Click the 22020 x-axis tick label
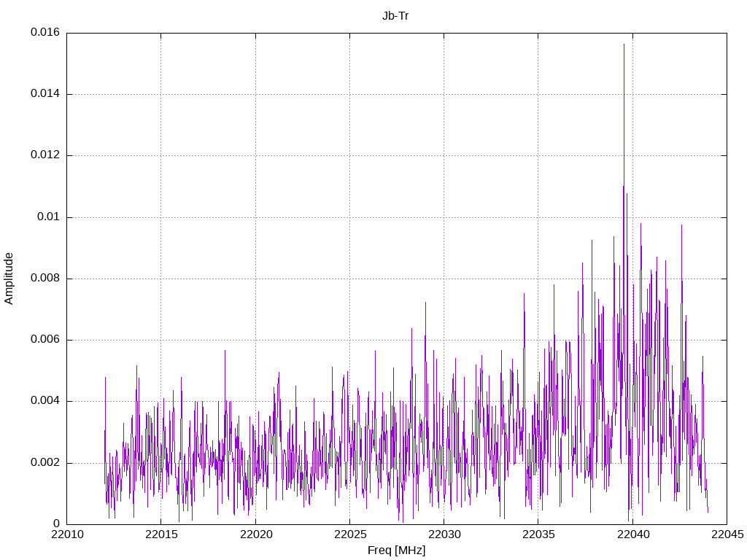 click(256, 534)
